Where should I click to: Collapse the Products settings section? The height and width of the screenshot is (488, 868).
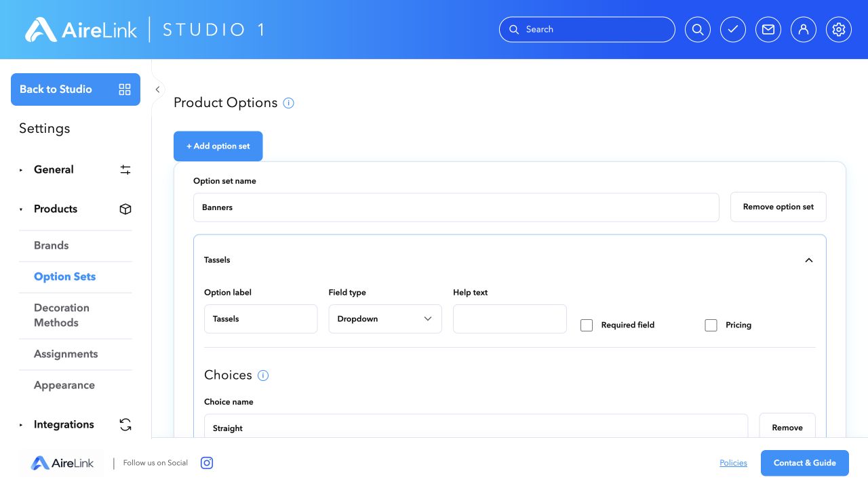click(x=21, y=209)
